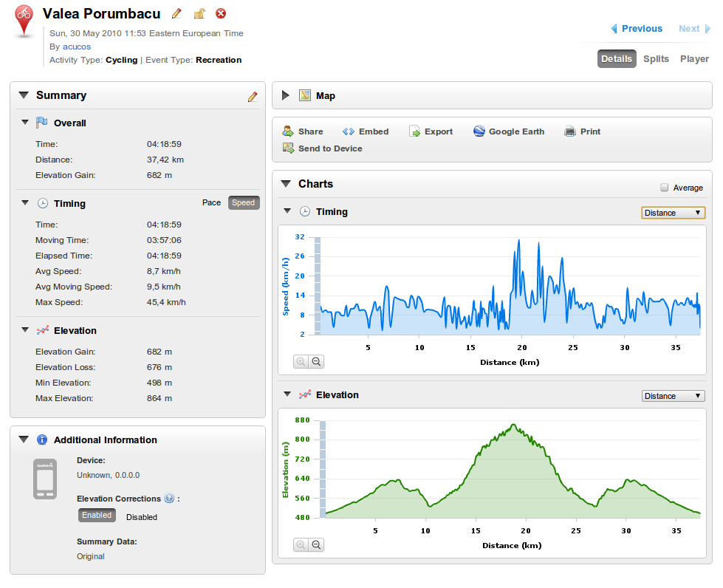Set Elevation Corrections to Disabled
Viewport: 723px width, 588px height.
point(142,517)
